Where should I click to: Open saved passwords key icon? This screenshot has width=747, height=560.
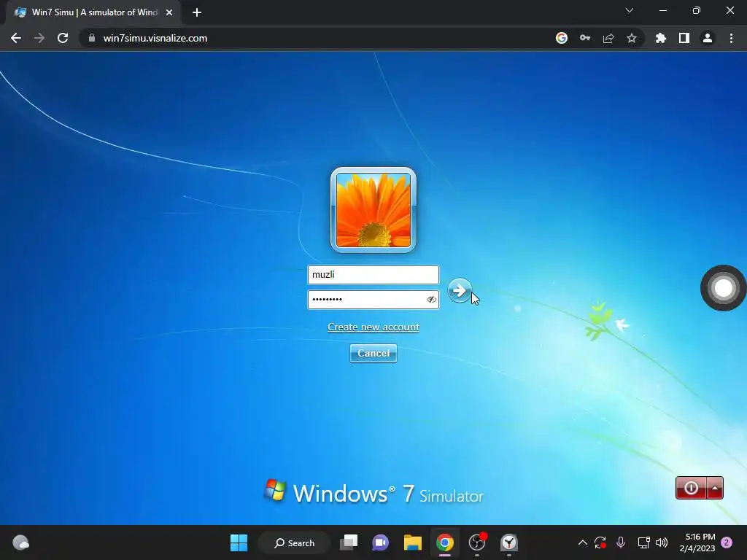(x=585, y=38)
